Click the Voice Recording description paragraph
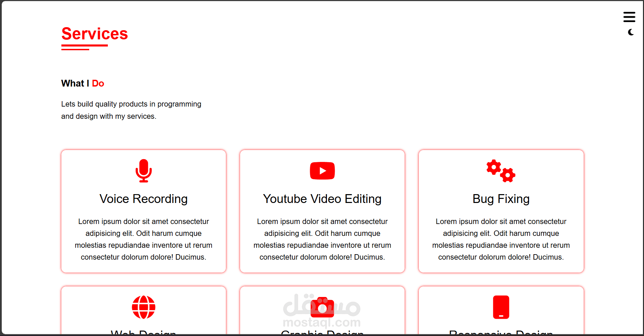Screen dimensions: 644x336 [x=143, y=239]
